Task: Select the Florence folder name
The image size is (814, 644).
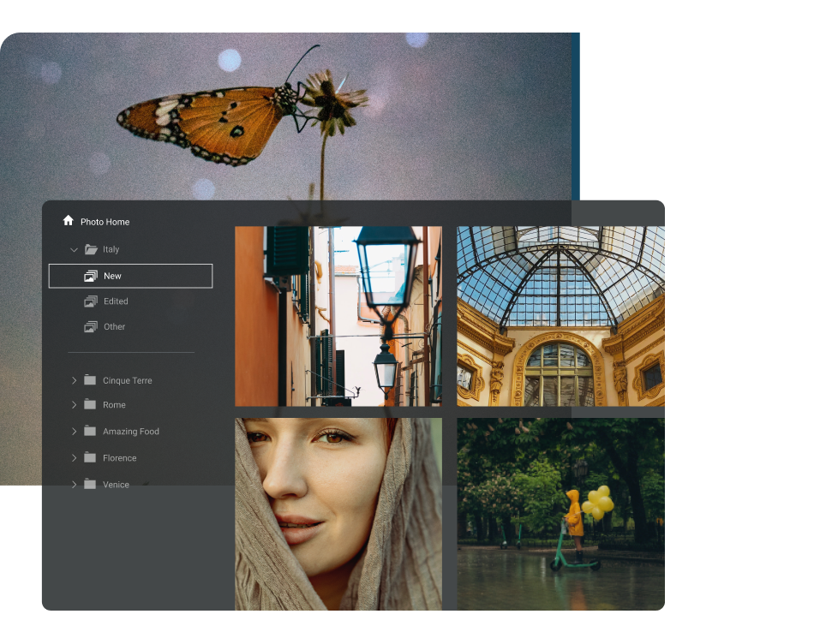Action: 119,457
